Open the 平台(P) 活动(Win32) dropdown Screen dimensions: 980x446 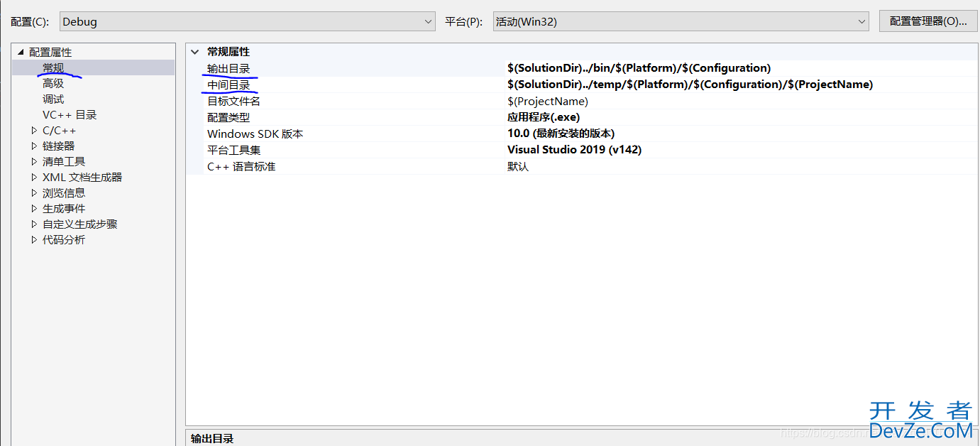(681, 21)
